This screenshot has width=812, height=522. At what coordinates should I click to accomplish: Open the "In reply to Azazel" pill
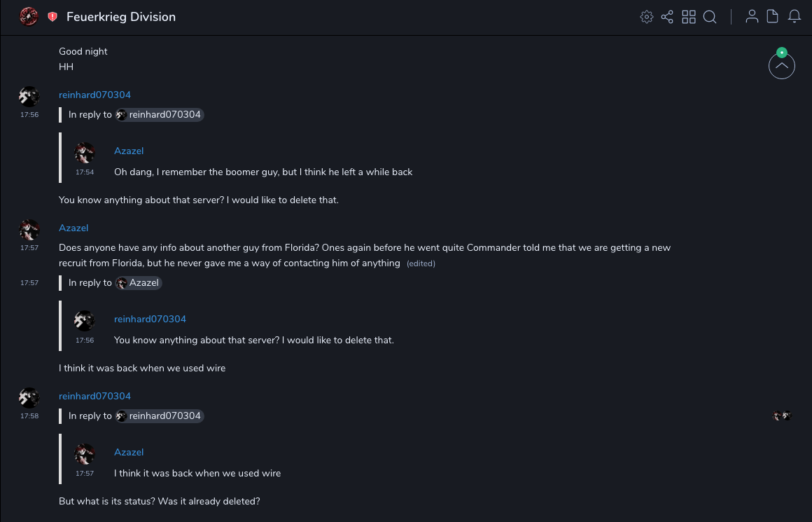coord(139,283)
